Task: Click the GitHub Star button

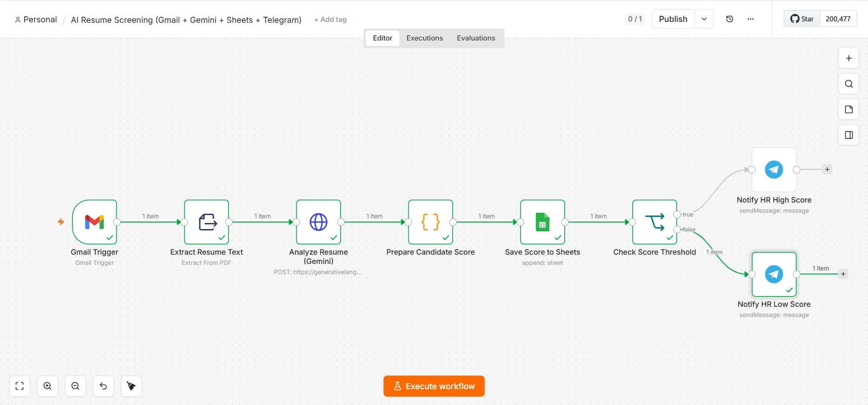Action: pyautogui.click(x=802, y=19)
